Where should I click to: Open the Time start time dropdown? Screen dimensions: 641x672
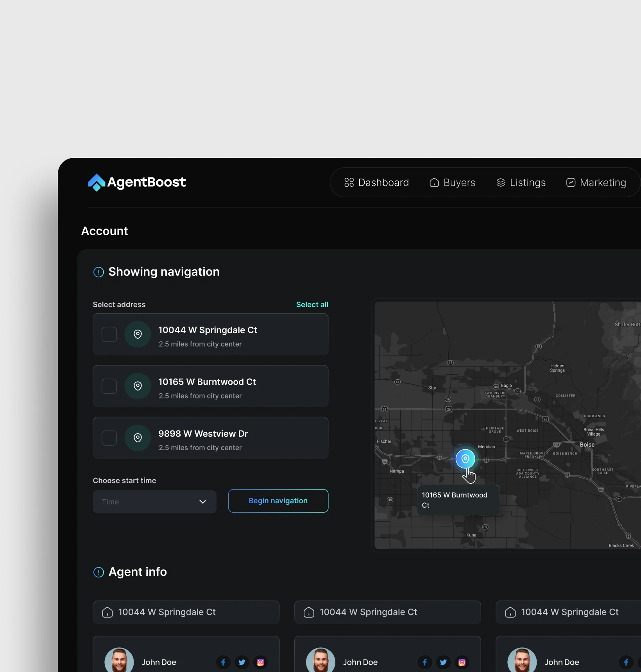[154, 502]
